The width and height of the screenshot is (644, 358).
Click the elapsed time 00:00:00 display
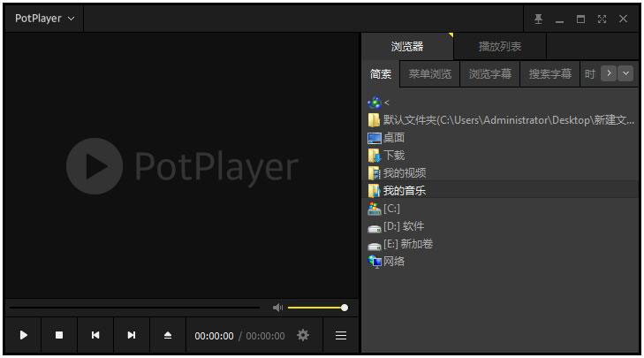coord(214,336)
